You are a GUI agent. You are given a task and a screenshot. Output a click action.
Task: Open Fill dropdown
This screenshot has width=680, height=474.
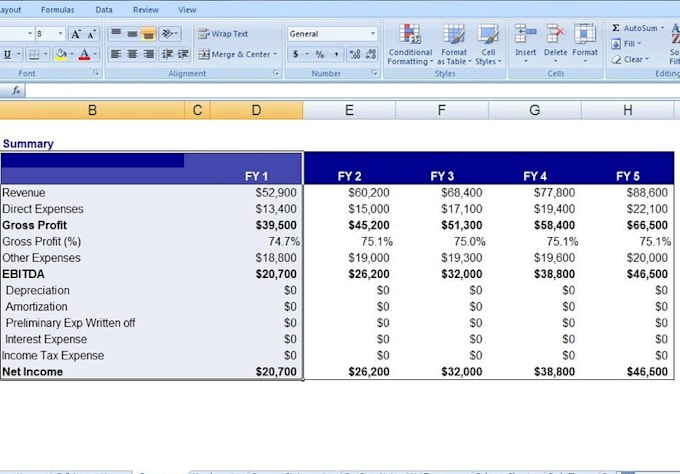pyautogui.click(x=626, y=43)
